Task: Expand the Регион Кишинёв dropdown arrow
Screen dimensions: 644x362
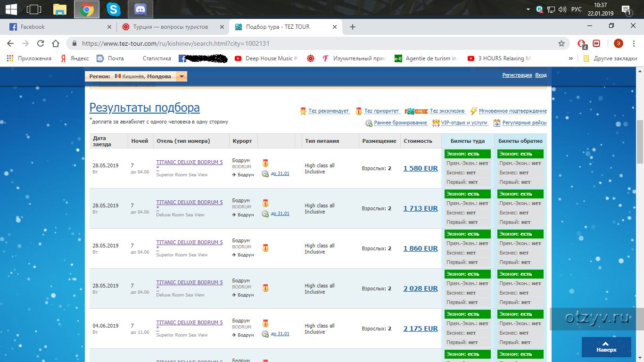Action: pos(182,76)
